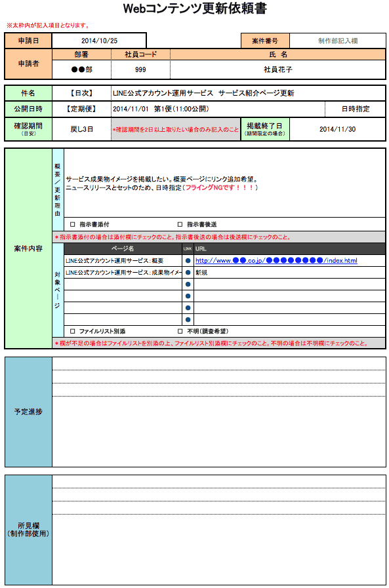Select the 戻し3日 confirmation period cell
The image size is (389, 588).
82,129
